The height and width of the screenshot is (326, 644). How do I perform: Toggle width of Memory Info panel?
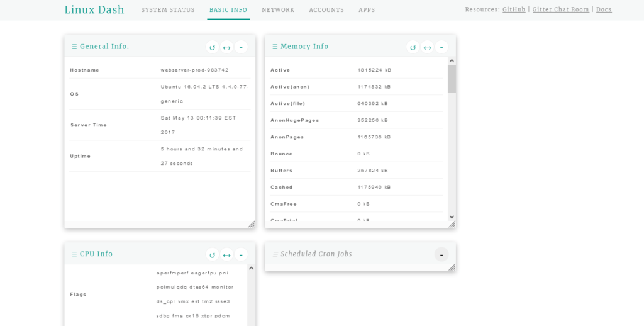pos(427,47)
